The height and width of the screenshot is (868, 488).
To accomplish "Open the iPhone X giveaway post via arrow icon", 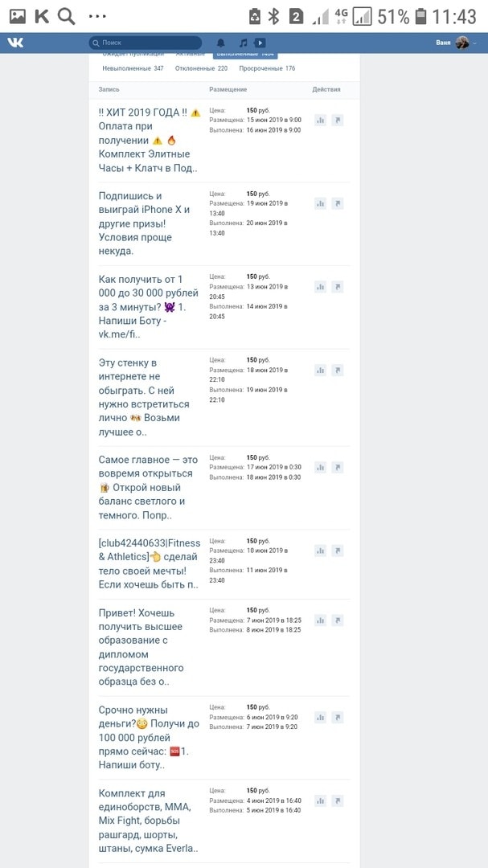I will pyautogui.click(x=338, y=203).
